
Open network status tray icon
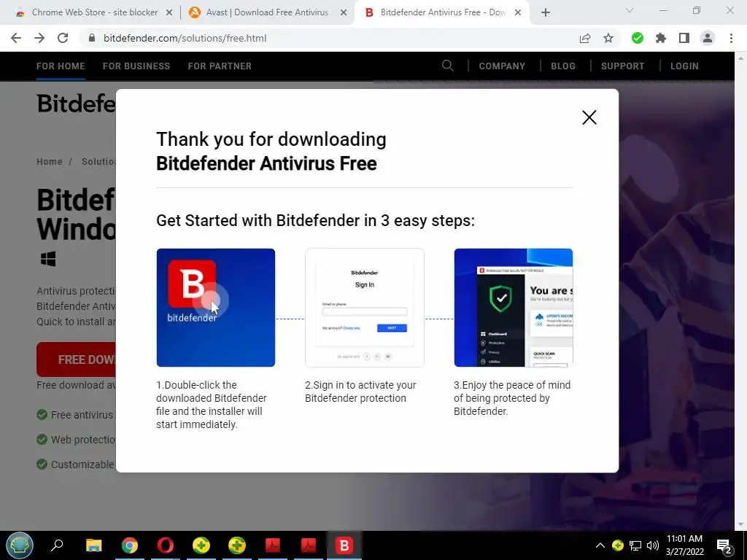[635, 545]
